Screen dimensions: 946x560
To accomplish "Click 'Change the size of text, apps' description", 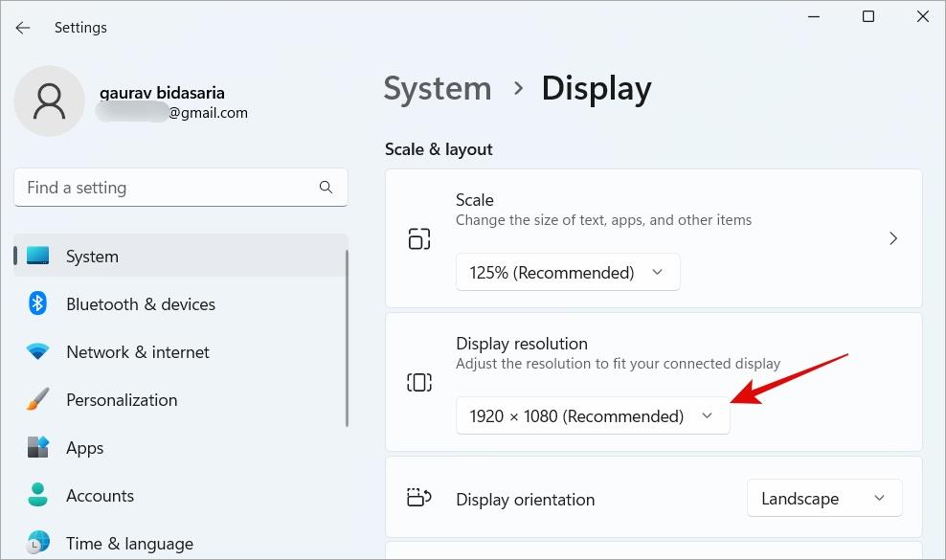I will (x=604, y=219).
